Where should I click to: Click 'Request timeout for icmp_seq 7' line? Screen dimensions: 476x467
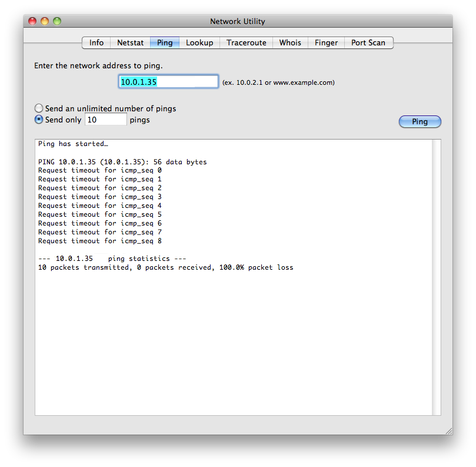(x=100, y=232)
